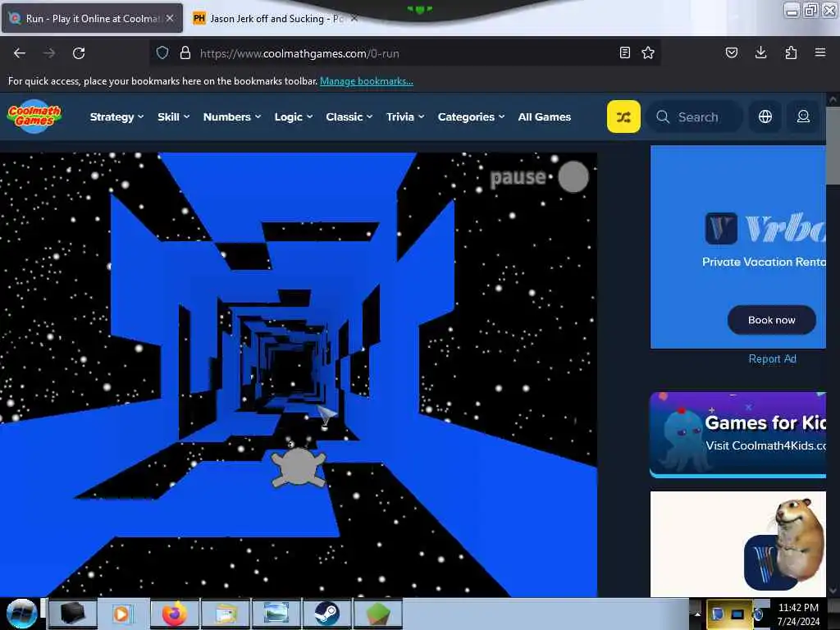Click the grey alien runner character
Screen dimensions: 840x630
[299, 468]
